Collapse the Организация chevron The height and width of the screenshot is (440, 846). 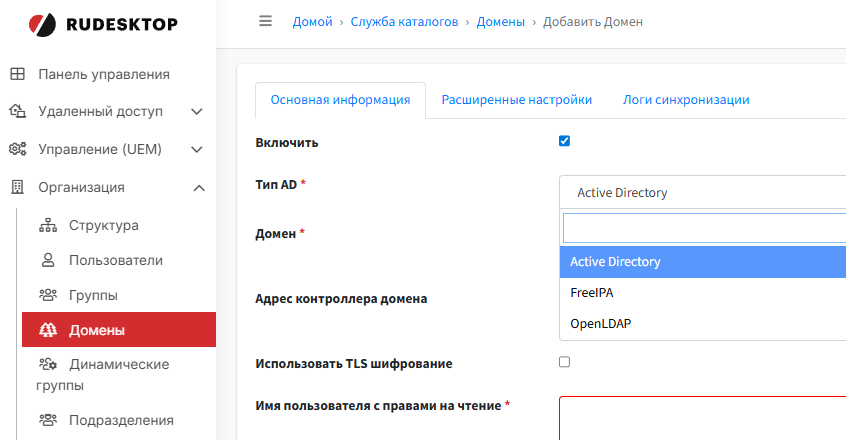pyautogui.click(x=199, y=188)
